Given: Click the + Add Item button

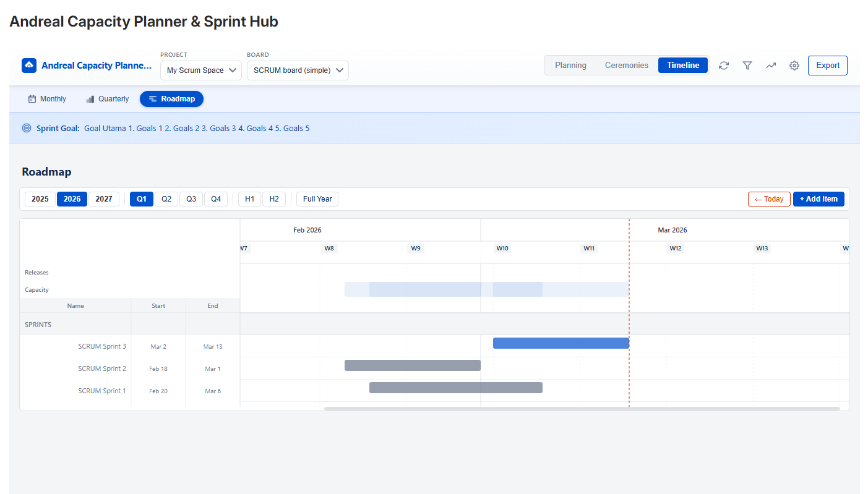Looking at the screenshot, I should (819, 198).
